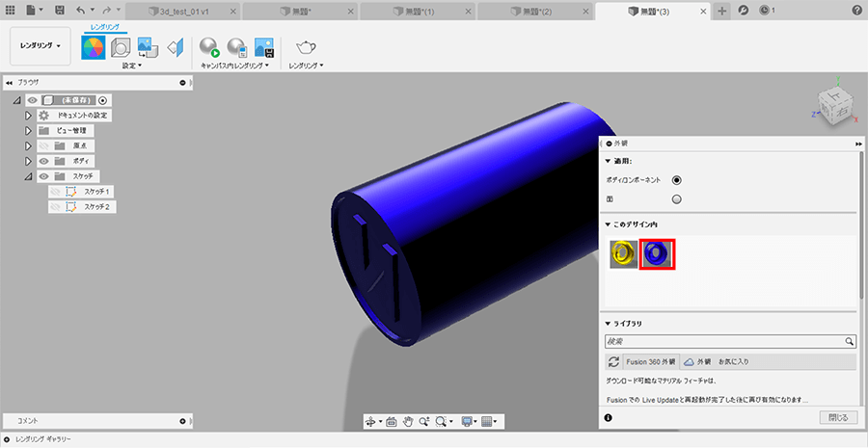Expand the ドキュメントの設定 tree node
The width and height of the screenshot is (868, 448).
(x=29, y=116)
